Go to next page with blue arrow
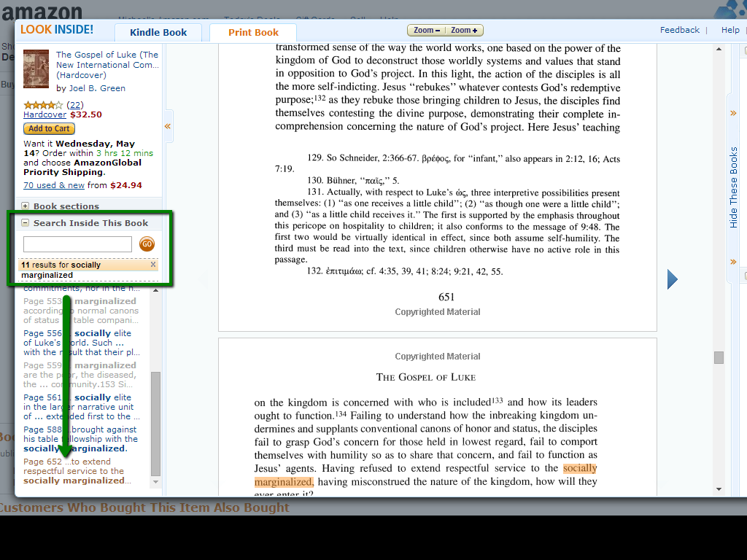The width and height of the screenshot is (747, 560). pyautogui.click(x=672, y=279)
